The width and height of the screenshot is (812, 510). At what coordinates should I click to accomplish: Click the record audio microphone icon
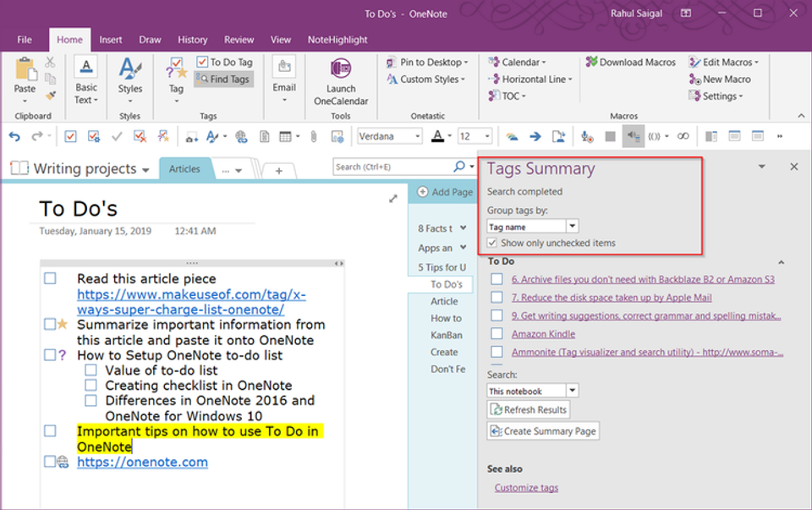(587, 137)
